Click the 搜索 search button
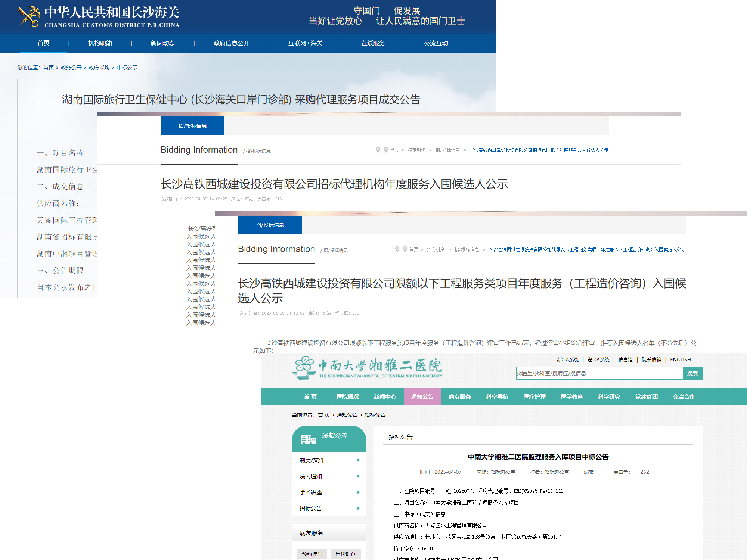The height and width of the screenshot is (560, 747). tap(692, 373)
